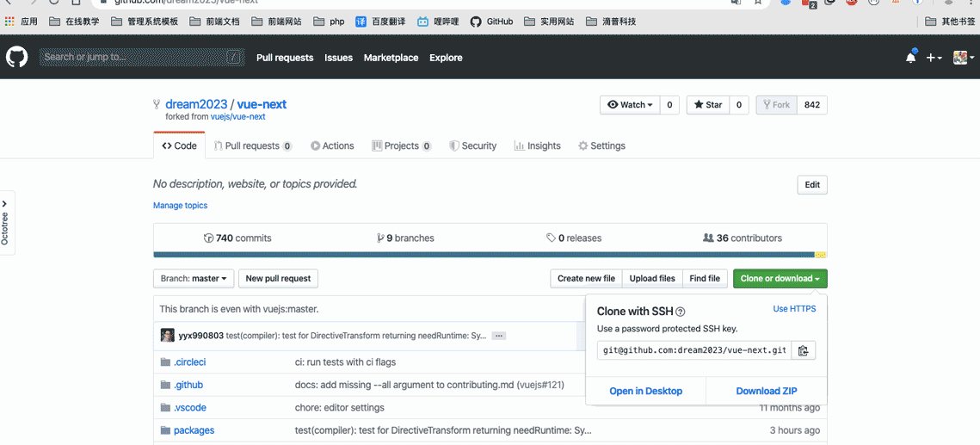The image size is (980, 445).
Task: Open the Watch dropdown button
Action: pos(630,105)
